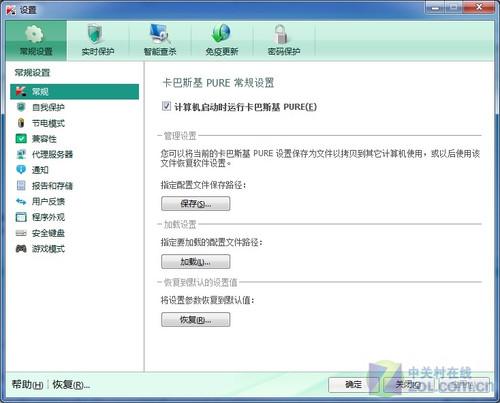Click the green check icon beside 兼容性
500x403 pixels.
click(21, 138)
